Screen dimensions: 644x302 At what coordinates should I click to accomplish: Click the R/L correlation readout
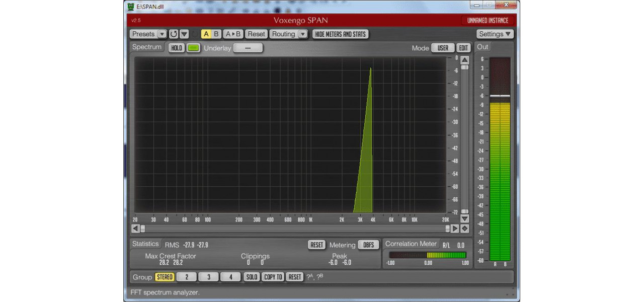tap(453, 245)
